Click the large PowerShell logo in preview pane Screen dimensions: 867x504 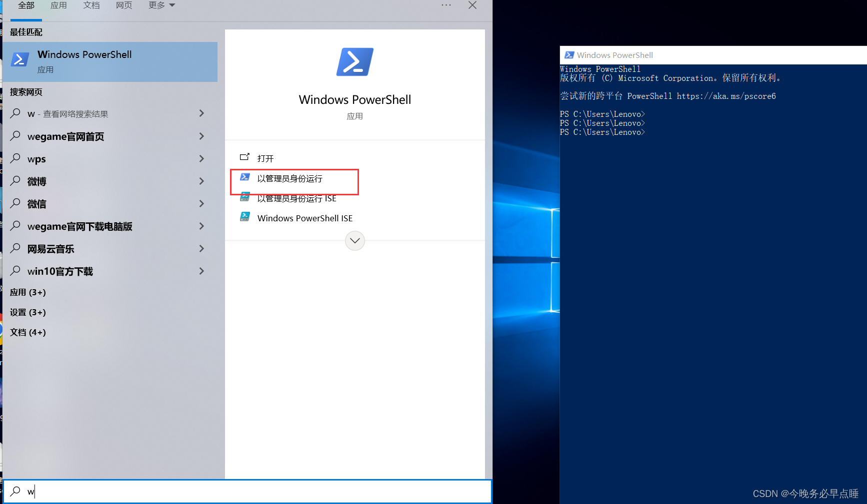[355, 62]
